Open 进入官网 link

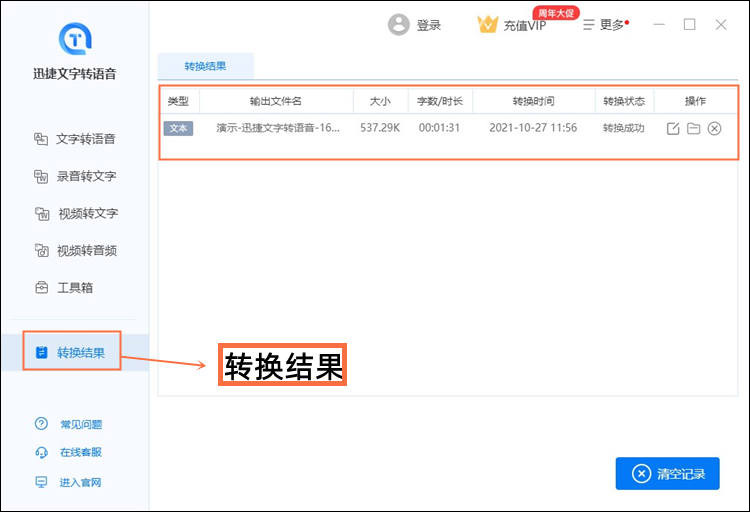(x=80, y=482)
